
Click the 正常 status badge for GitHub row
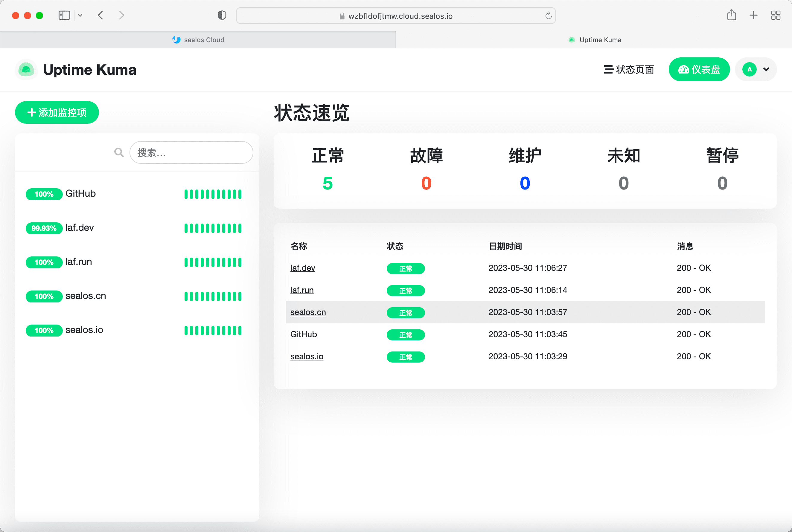(406, 335)
